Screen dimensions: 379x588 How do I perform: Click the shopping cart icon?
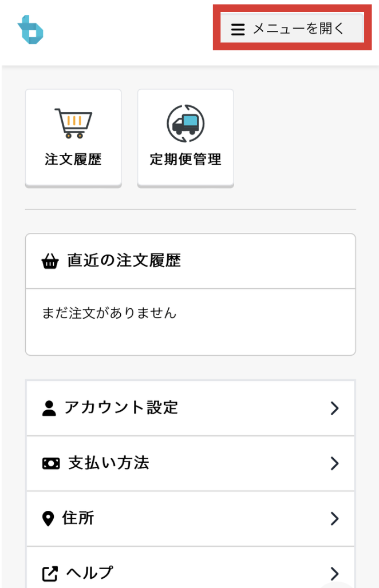[73, 124]
